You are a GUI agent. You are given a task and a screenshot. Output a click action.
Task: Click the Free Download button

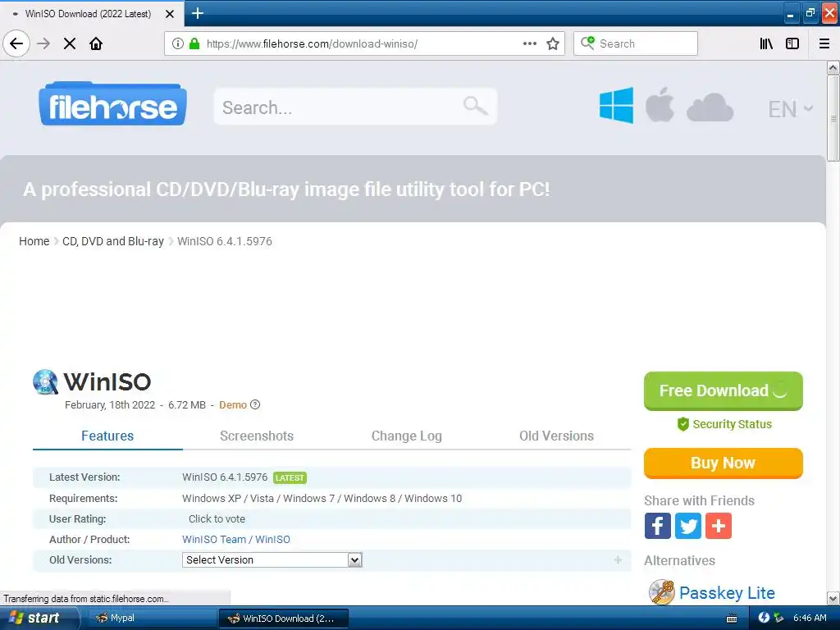724,391
